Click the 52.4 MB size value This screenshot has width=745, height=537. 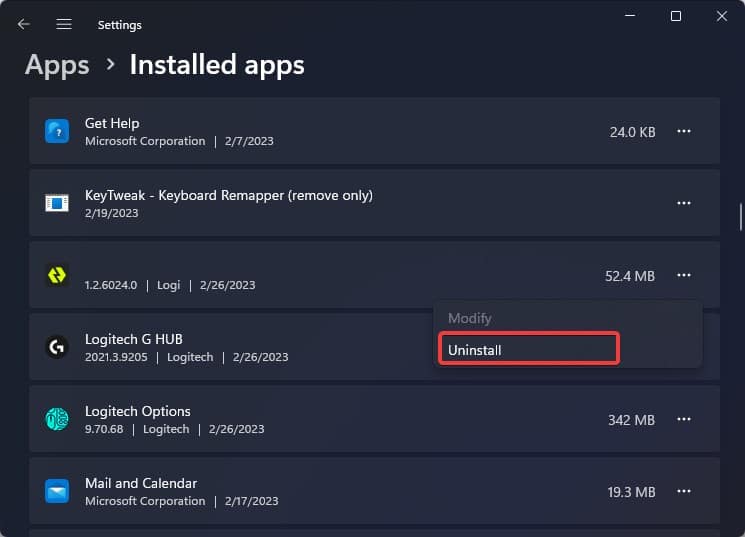(x=630, y=276)
